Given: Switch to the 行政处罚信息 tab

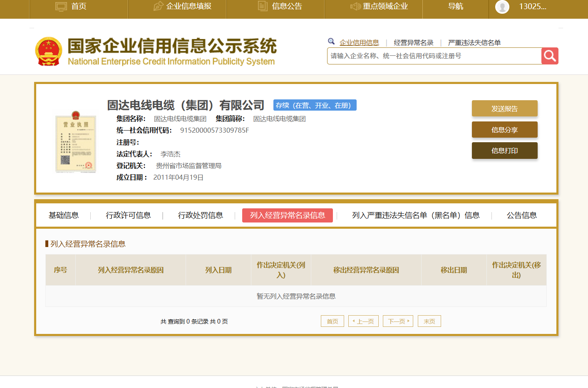Looking at the screenshot, I should pos(201,215).
